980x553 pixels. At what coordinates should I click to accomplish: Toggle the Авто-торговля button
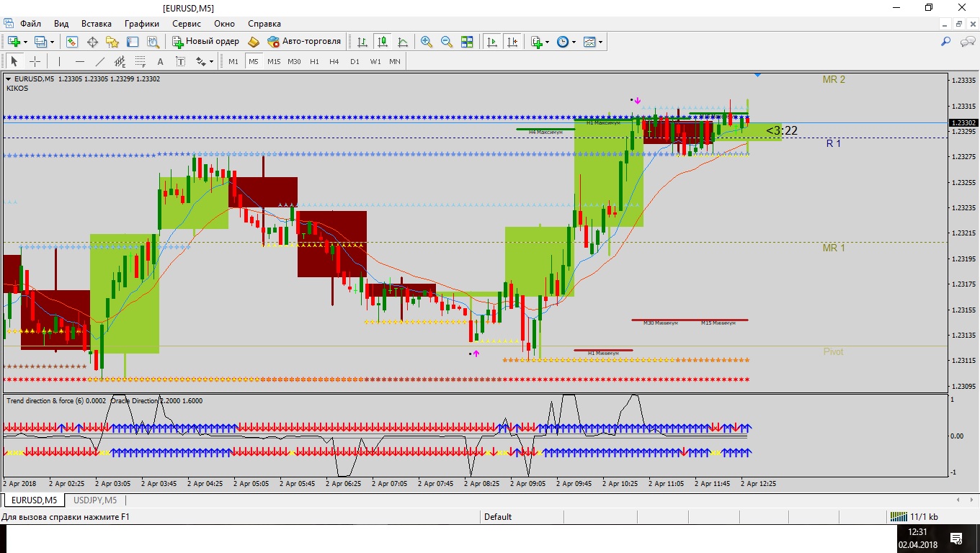click(x=304, y=42)
